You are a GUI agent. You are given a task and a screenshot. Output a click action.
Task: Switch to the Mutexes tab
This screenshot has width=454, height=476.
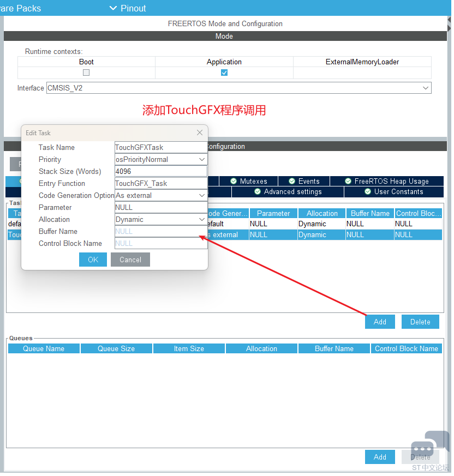tap(249, 182)
